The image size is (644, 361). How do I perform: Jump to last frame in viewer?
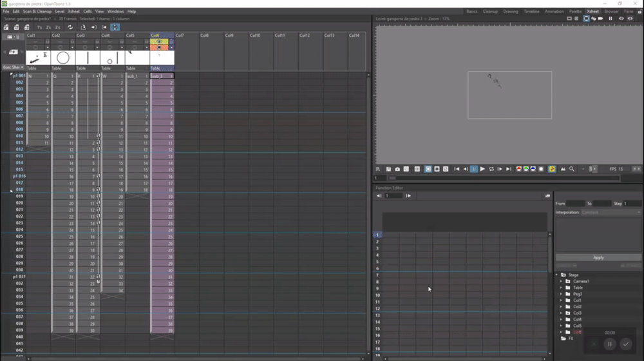pyautogui.click(x=509, y=169)
